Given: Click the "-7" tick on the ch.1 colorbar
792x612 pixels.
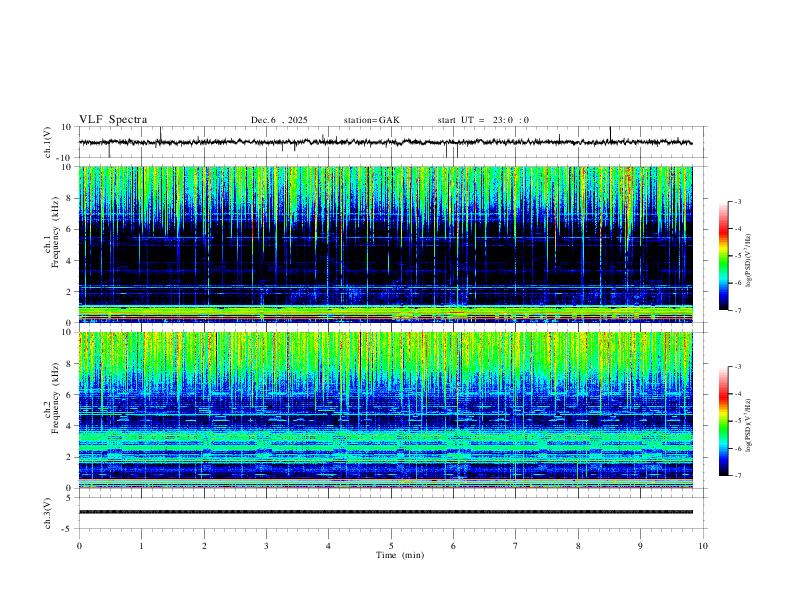Looking at the screenshot, I should pos(738,311).
